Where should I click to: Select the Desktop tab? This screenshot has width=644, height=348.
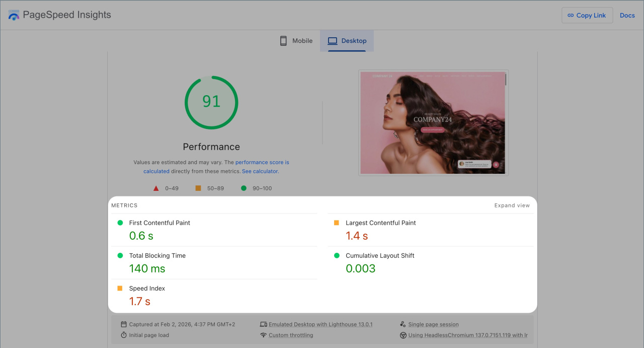pyautogui.click(x=347, y=41)
